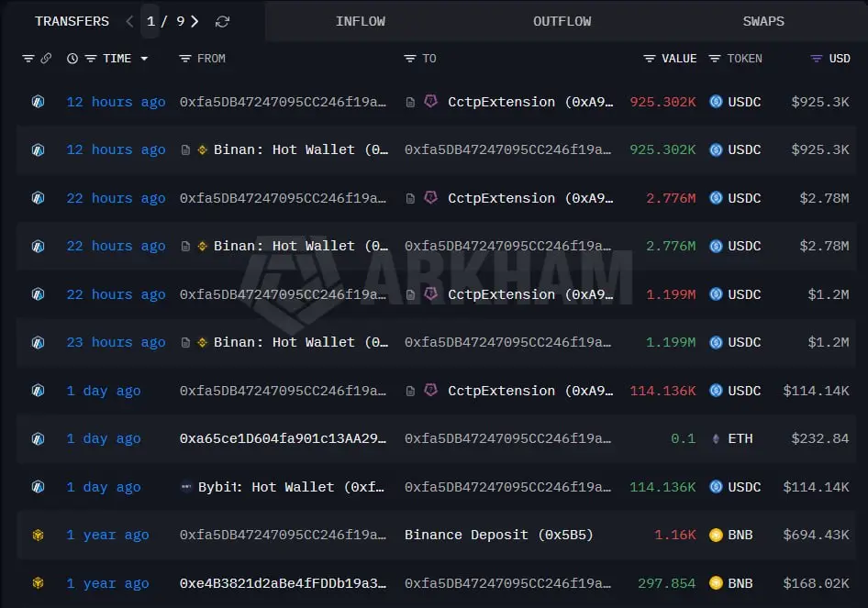Expand the TIME sort dropdown arrow
The image size is (868, 608).
coord(144,58)
